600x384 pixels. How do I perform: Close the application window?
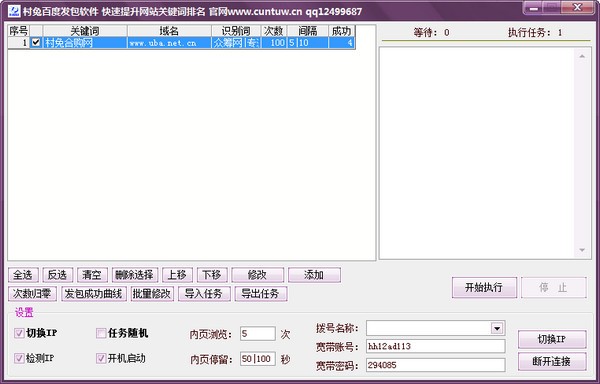[x=578, y=8]
